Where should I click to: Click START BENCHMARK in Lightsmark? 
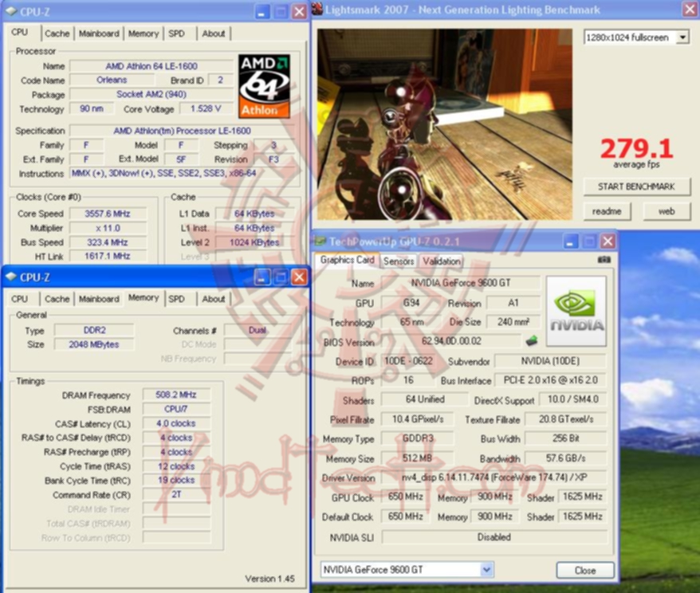click(636, 187)
